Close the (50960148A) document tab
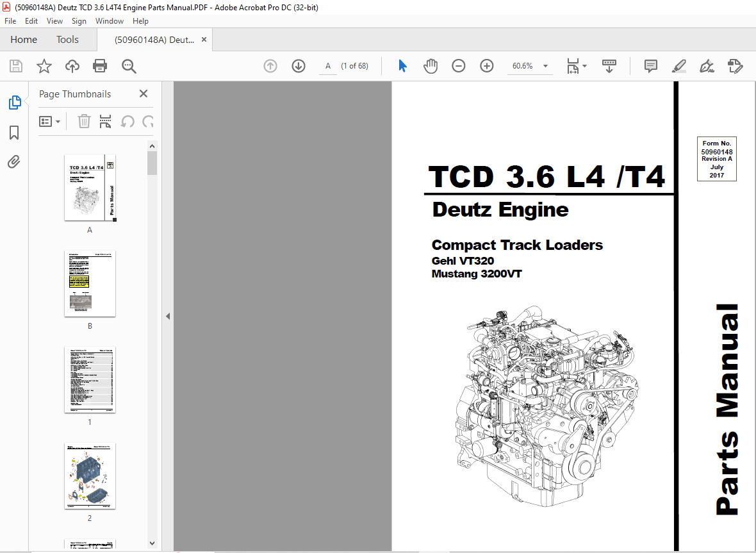Image resolution: width=756 pixels, height=553 pixels. click(x=204, y=40)
